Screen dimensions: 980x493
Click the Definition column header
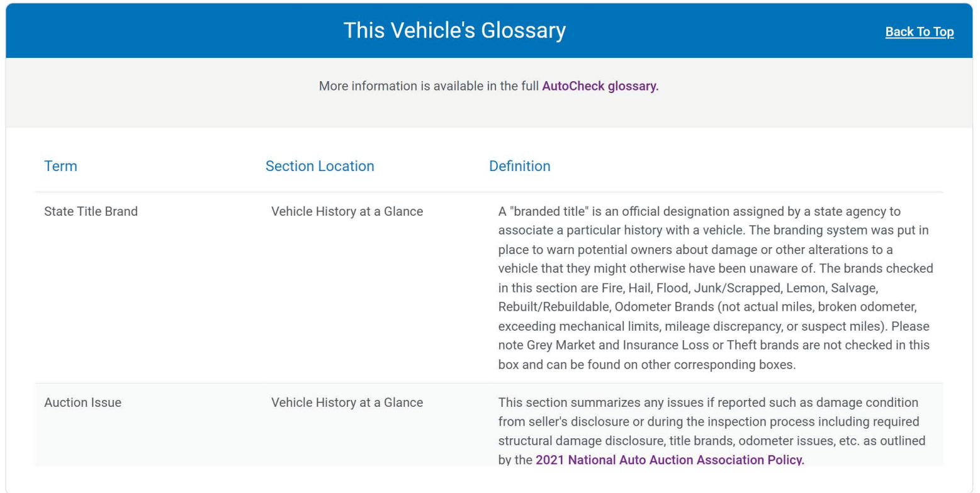point(519,166)
